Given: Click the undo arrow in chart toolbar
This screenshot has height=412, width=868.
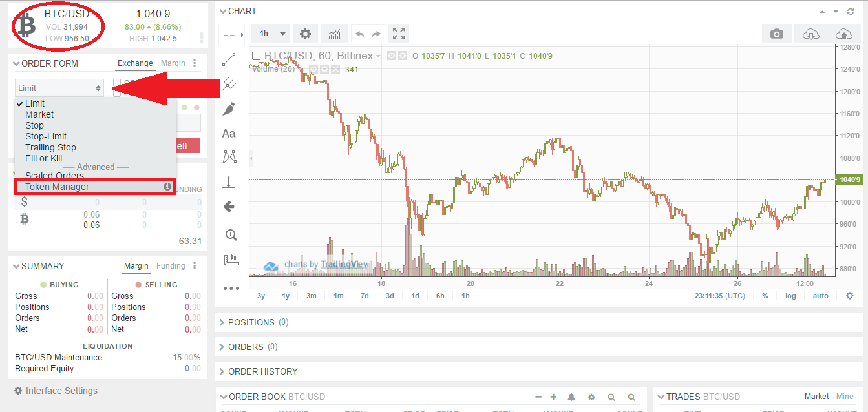Looking at the screenshot, I should (x=360, y=34).
